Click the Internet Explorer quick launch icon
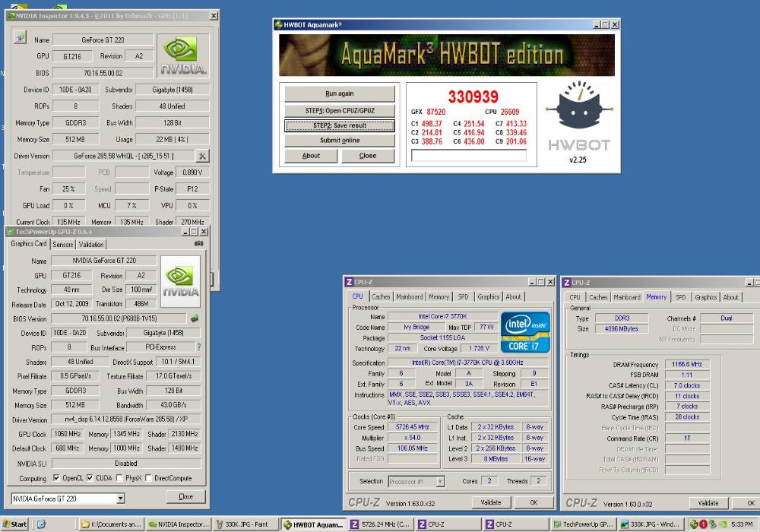Screen dimensions: 760x532 [x=41, y=524]
